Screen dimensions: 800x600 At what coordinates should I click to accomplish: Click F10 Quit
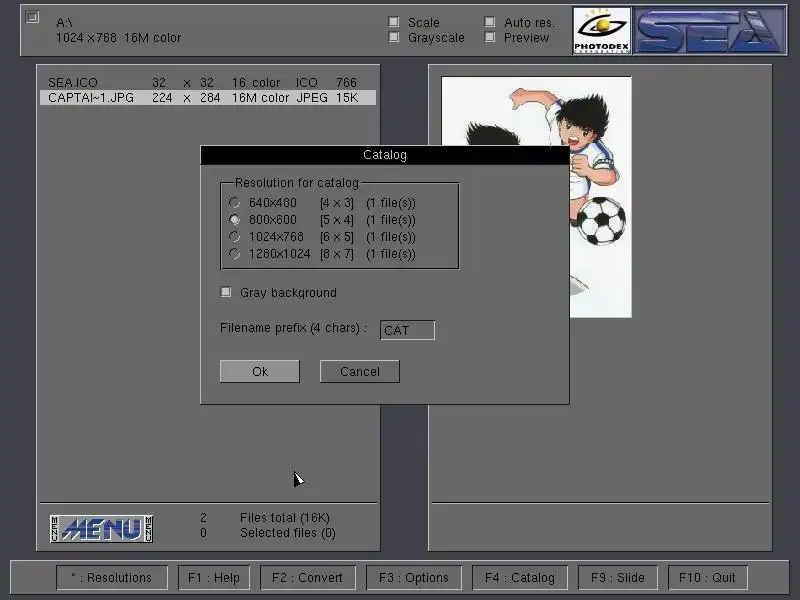click(x=708, y=578)
